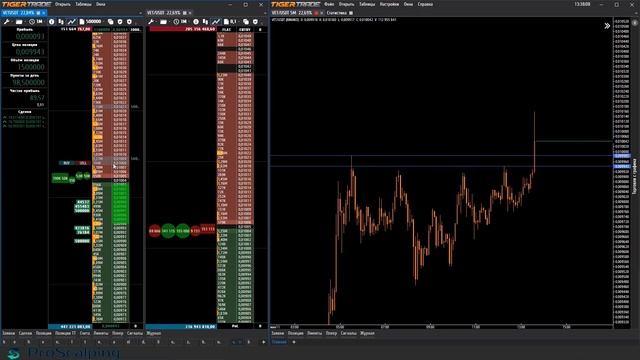
Task: Add a new workspace with the plus button
Action: pyautogui.click(x=294, y=342)
